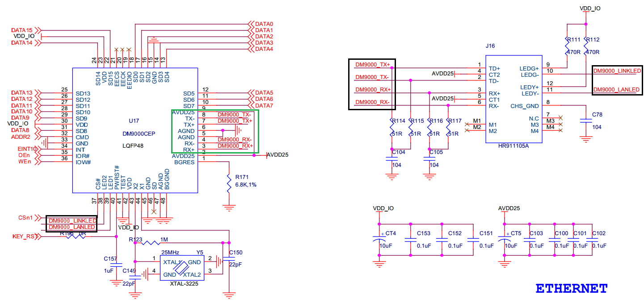Click the crystal symbol inside Y5 XTAL-3225
This screenshot has width=644, height=303.
[181, 268]
